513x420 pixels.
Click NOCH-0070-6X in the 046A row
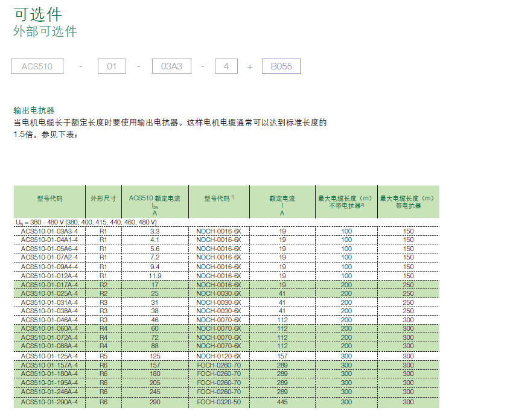click(219, 320)
